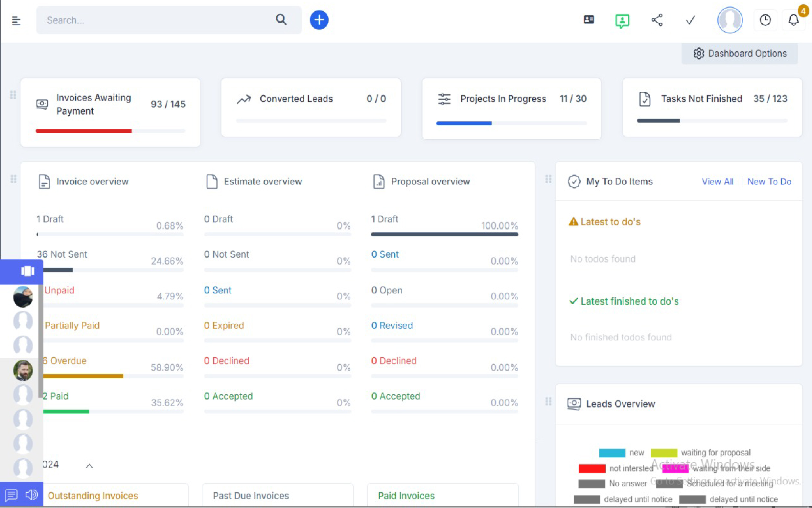Screen dimensions: 812x508
Task: Open the green customer chat icon
Action: tap(622, 21)
